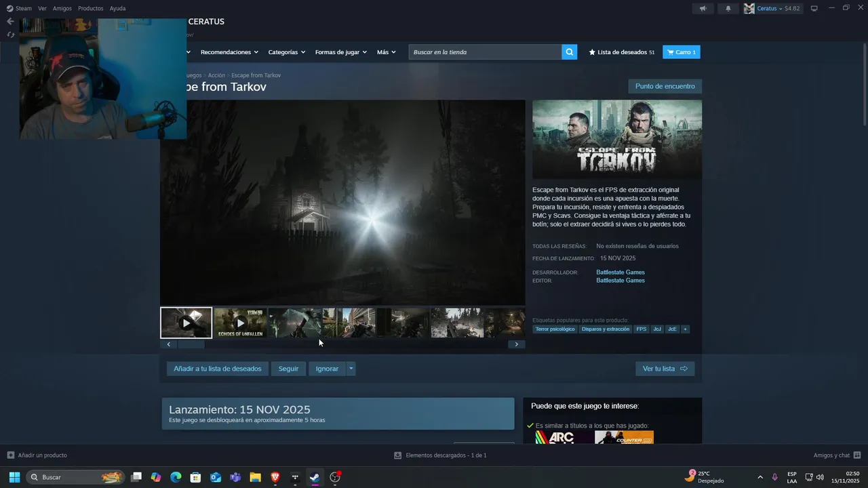Show hidden system tray icons chevron
The height and width of the screenshot is (488, 868).
759,477
